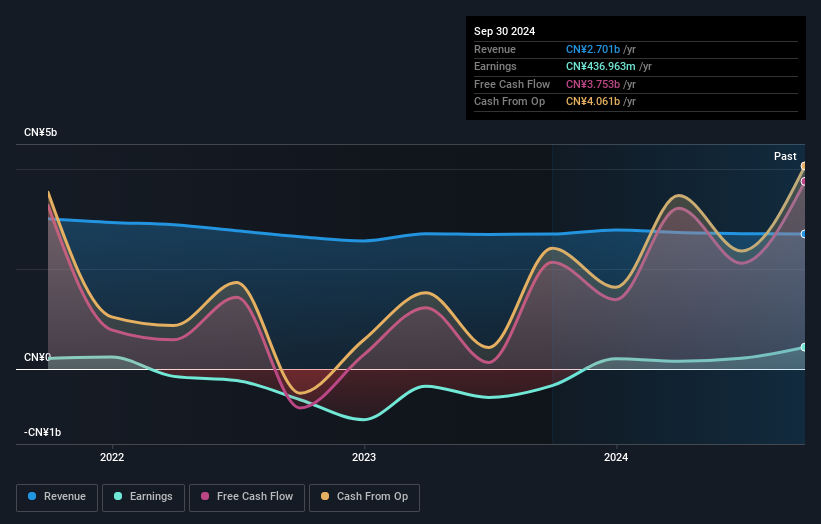Viewport: 821px width, 524px height.
Task: Select the Earnings endpoint marker on chart
Action: (x=804, y=348)
